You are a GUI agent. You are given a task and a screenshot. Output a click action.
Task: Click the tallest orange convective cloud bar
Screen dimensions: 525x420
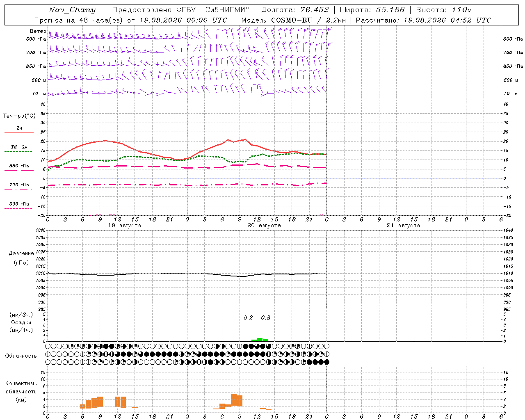[234, 400]
